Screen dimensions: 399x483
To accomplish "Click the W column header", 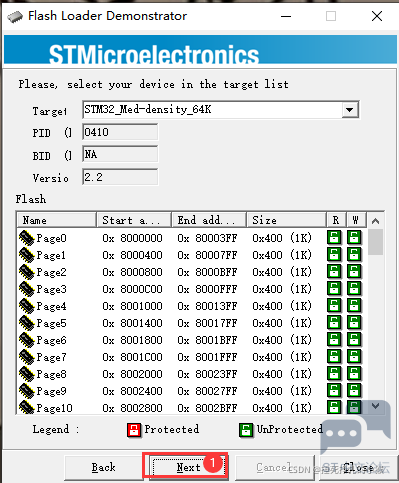I will pyautogui.click(x=356, y=220).
